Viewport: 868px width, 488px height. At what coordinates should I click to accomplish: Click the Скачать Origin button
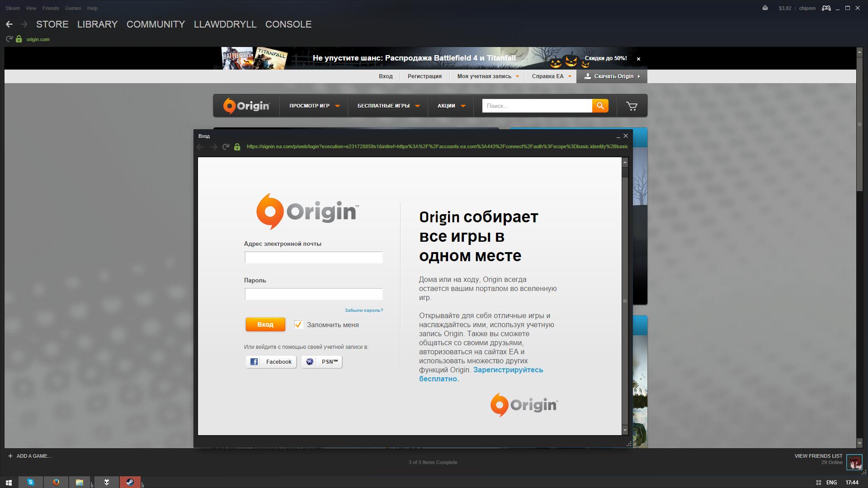pyautogui.click(x=612, y=76)
